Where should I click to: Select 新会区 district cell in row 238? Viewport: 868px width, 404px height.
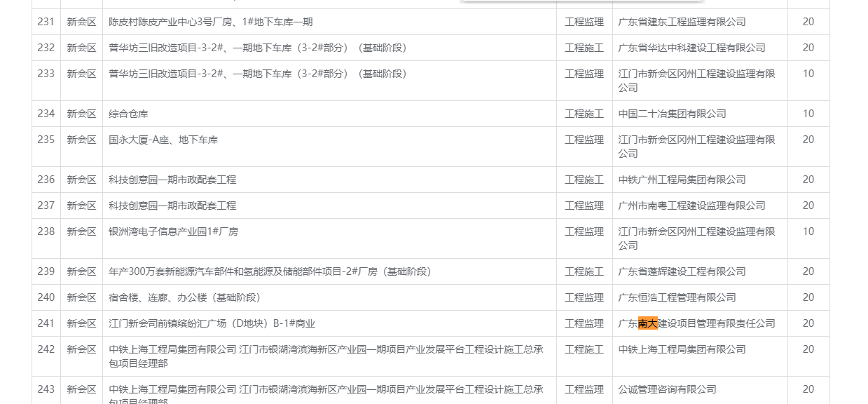[x=81, y=231]
